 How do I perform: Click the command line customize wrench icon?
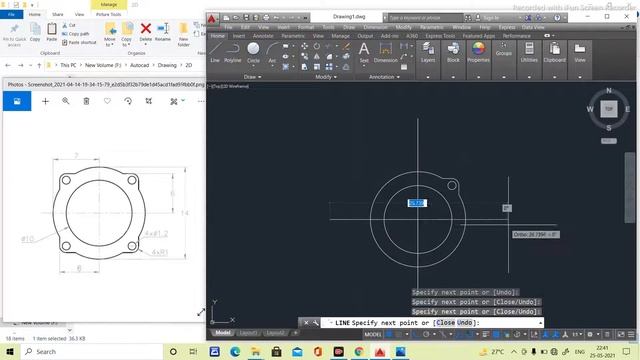pos(316,323)
